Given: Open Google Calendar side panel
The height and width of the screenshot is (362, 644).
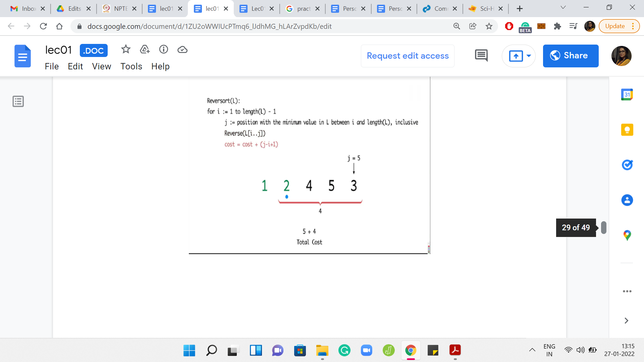Looking at the screenshot, I should point(627,95).
